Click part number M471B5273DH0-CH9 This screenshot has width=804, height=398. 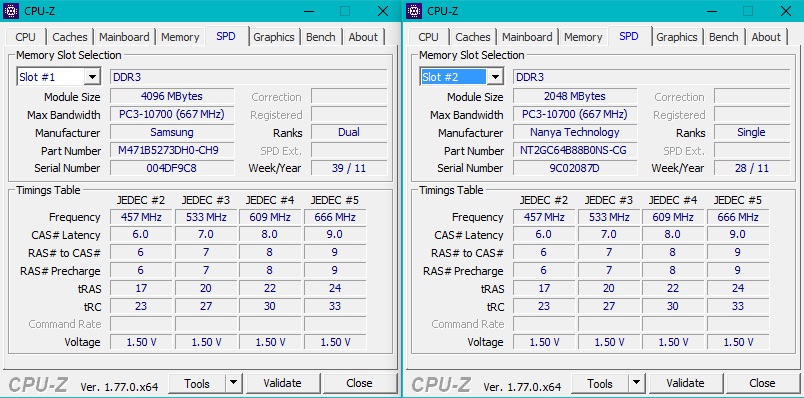[x=172, y=150]
